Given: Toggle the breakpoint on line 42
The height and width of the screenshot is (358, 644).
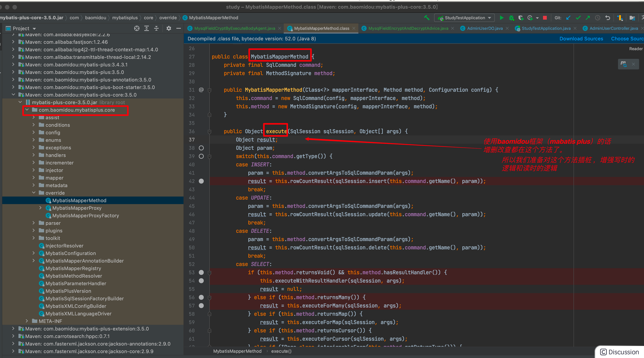Looking at the screenshot, I should tap(201, 181).
